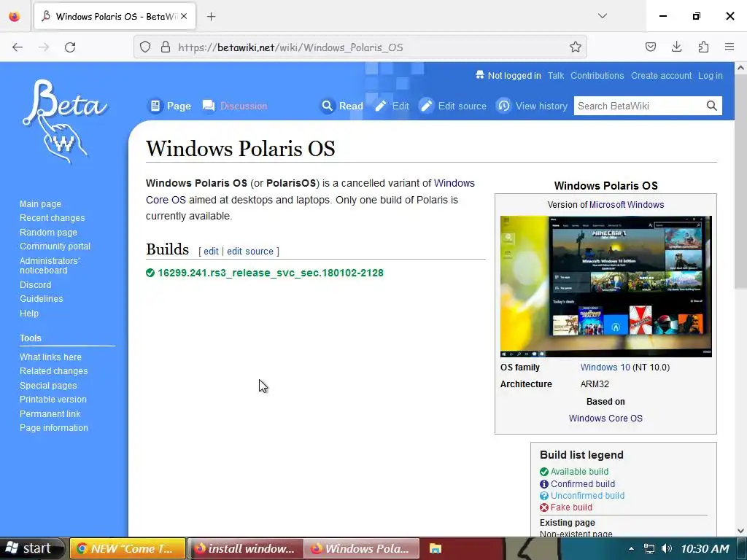Open Special pages link
Screen dimensions: 747x560
(x=48, y=386)
